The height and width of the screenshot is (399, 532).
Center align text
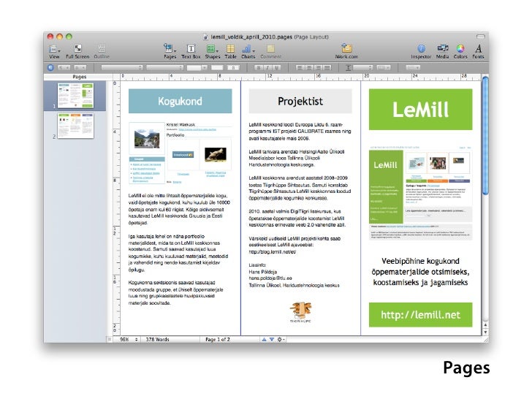[x=309, y=67]
